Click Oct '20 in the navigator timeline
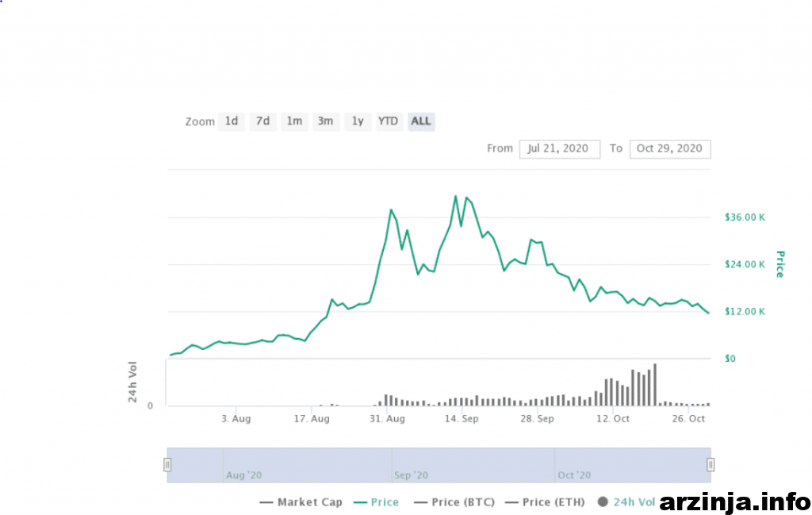 574,475
